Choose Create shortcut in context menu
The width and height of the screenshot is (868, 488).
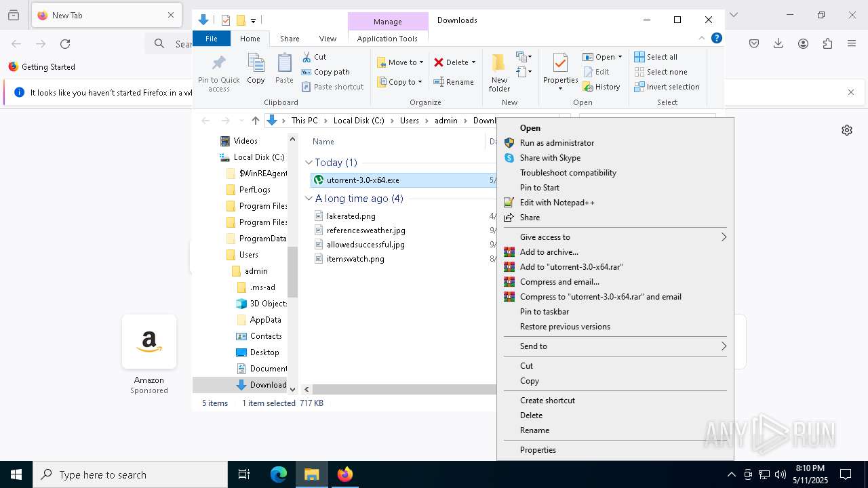tap(615, 401)
